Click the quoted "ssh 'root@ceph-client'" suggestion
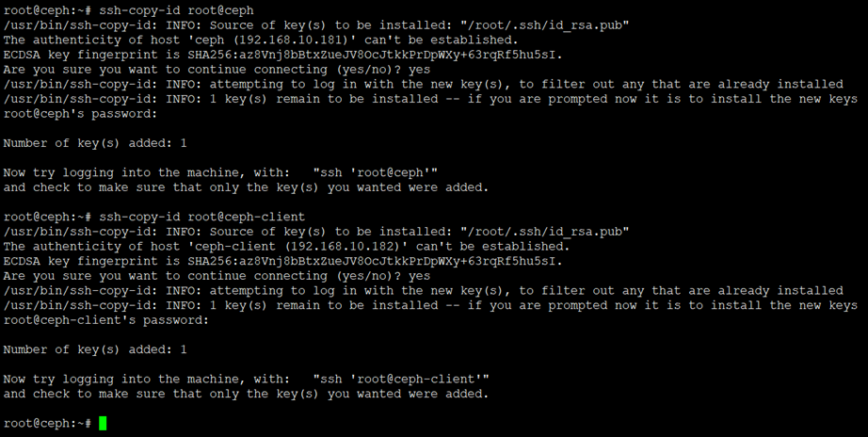 coord(400,379)
